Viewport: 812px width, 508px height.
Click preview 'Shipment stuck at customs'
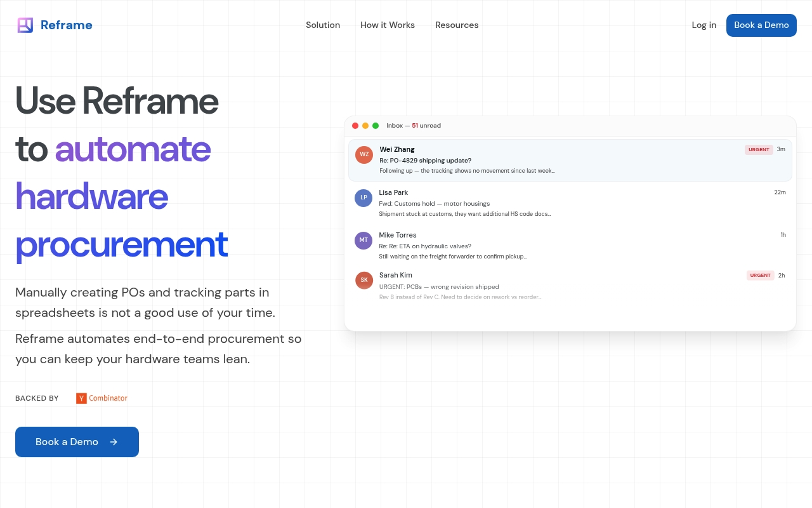tap(465, 214)
